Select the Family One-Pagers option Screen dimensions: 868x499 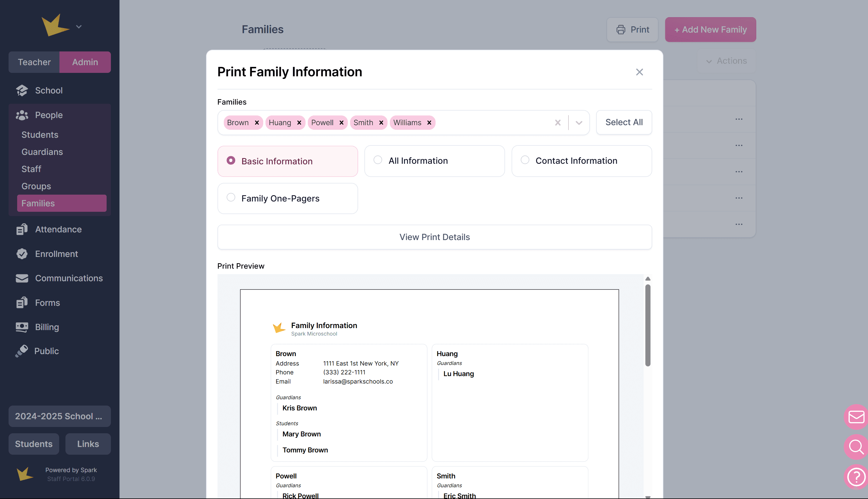[x=231, y=198]
